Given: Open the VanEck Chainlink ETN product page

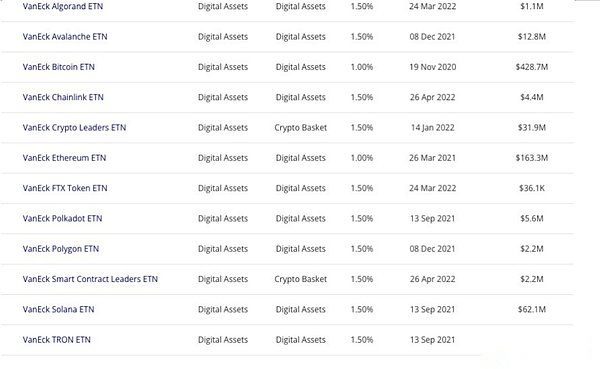Looking at the screenshot, I should 63,97.
